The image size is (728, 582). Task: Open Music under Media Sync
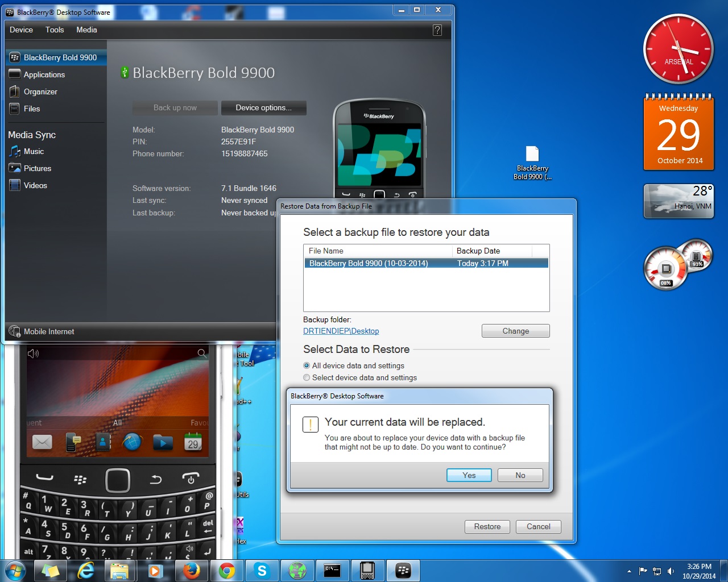[33, 151]
